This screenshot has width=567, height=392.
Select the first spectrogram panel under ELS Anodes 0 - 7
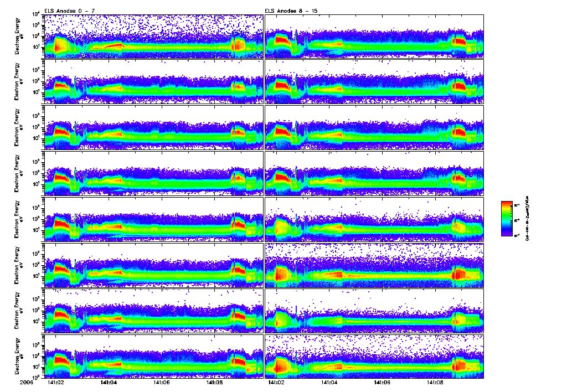point(154,36)
